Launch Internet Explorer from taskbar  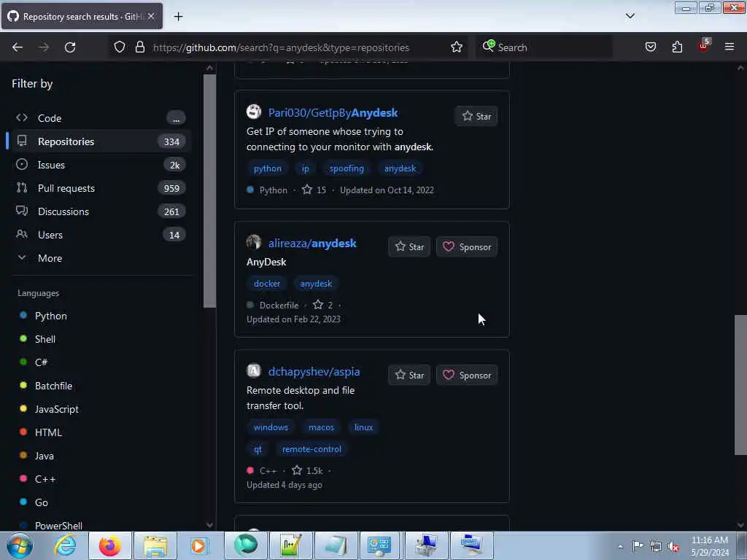click(65, 545)
